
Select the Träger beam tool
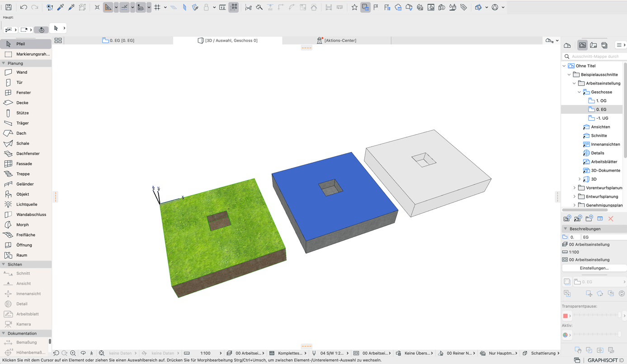pos(26,123)
